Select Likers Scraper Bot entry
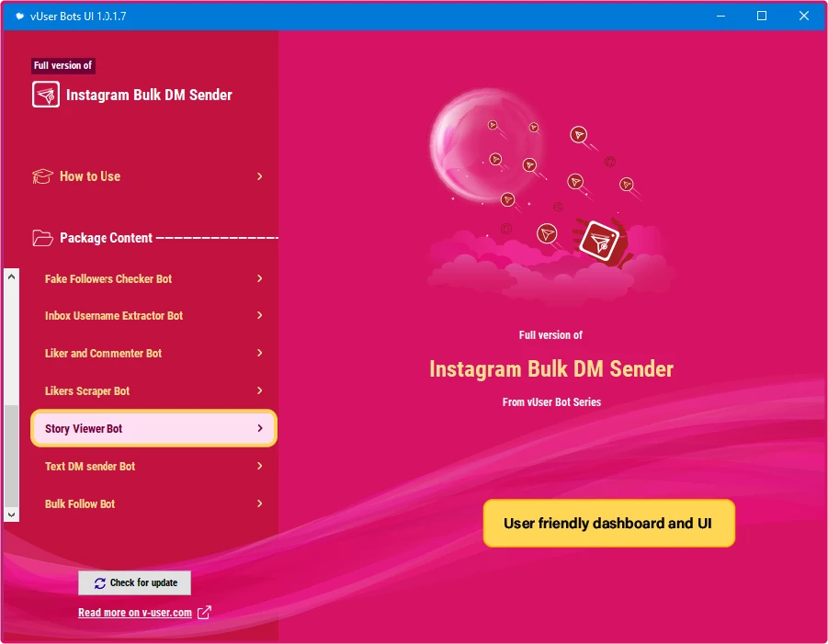Image resolution: width=828 pixels, height=644 pixels. (x=153, y=391)
